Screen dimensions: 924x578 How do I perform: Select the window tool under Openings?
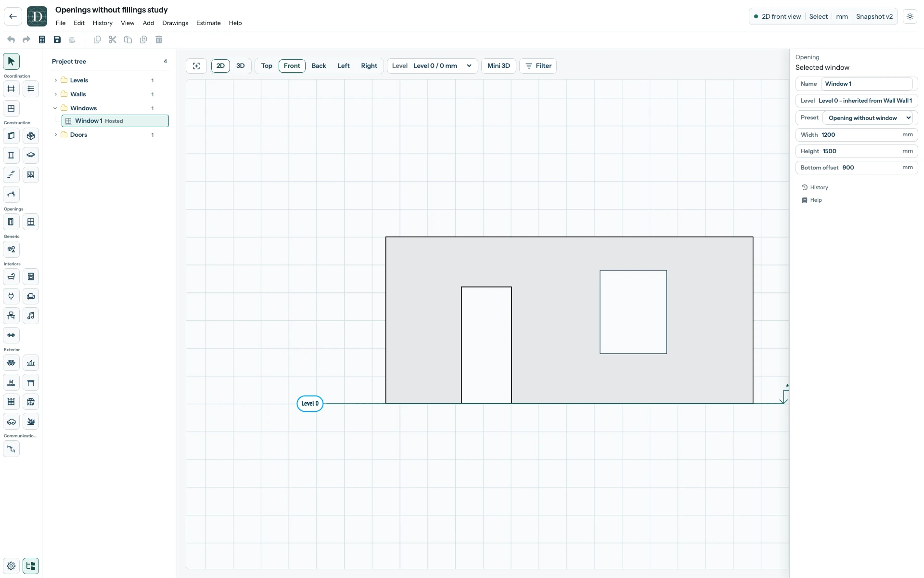31,222
